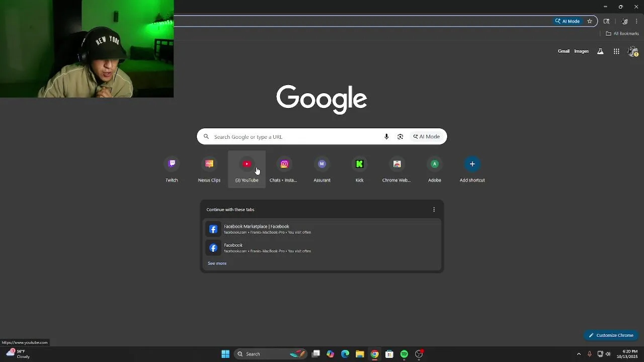Click See more tabs link

coord(217,263)
